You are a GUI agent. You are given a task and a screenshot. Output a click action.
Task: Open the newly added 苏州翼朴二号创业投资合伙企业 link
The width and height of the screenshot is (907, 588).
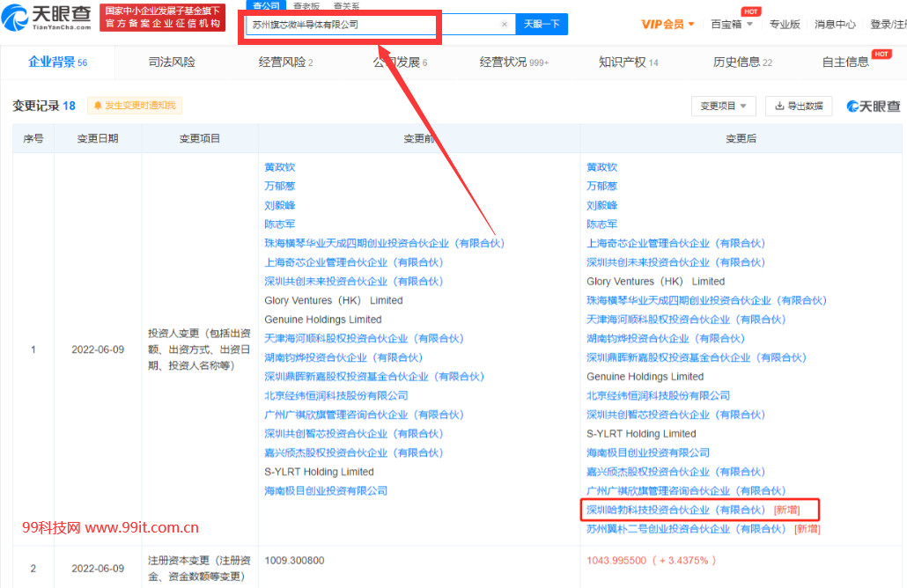(686, 529)
